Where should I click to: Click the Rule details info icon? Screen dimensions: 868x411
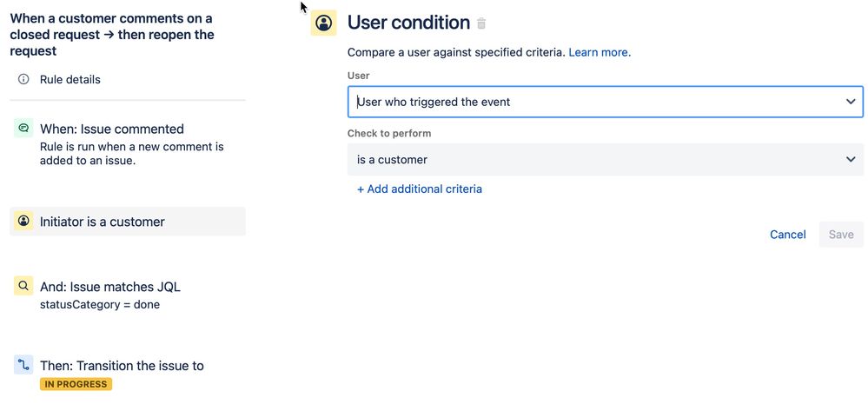pos(23,79)
